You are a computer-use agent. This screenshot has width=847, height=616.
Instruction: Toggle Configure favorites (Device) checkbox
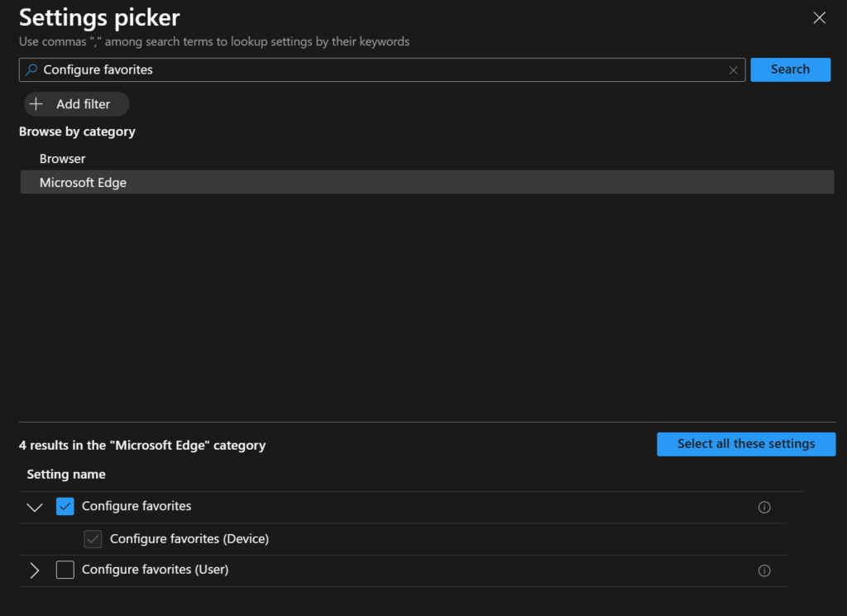[x=93, y=539]
